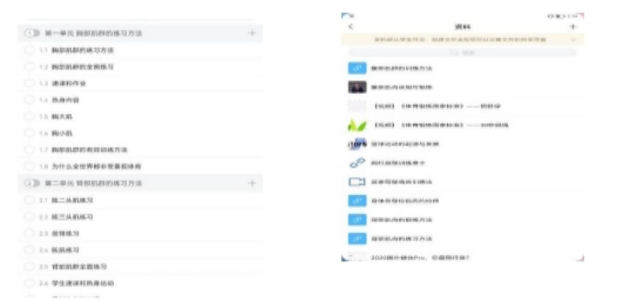Image resolution: width=644 pixels, height=301 pixels.
Task: Add content to 第一单元 with plus icon
Action: click(x=252, y=33)
